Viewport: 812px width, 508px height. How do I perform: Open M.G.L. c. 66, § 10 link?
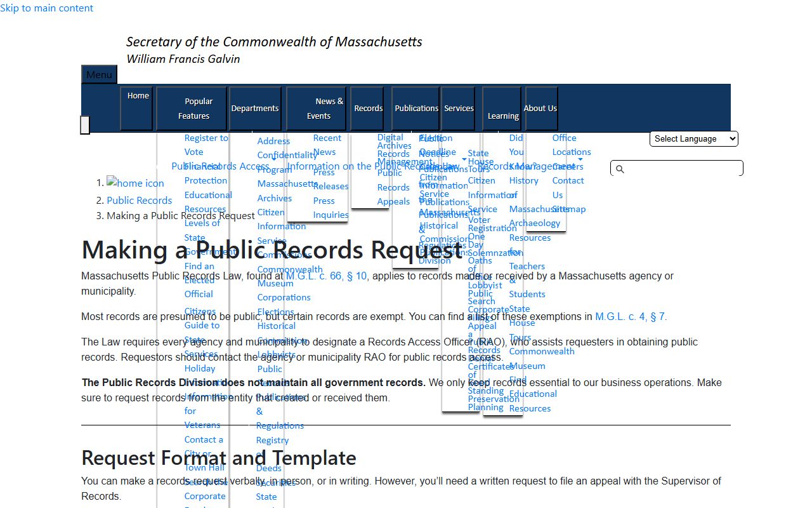326,276
